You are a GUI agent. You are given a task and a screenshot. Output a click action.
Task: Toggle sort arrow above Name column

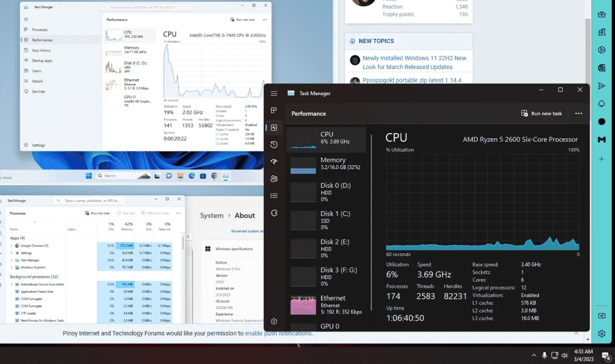34,222
